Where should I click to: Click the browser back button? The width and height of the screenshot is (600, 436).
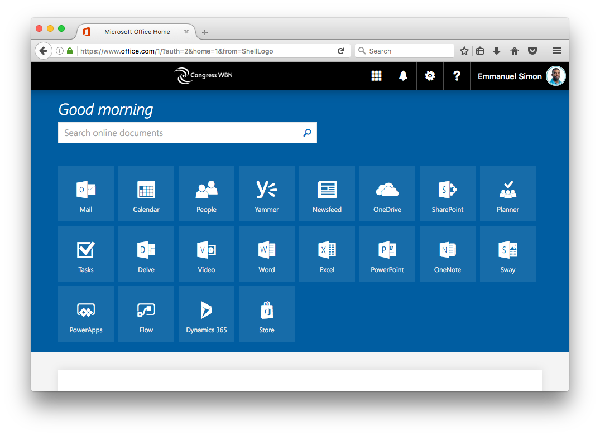[43, 50]
